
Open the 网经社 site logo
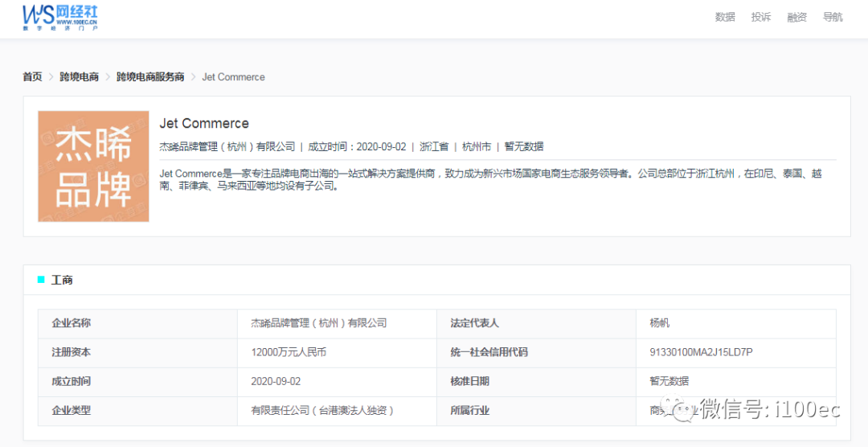(60, 17)
